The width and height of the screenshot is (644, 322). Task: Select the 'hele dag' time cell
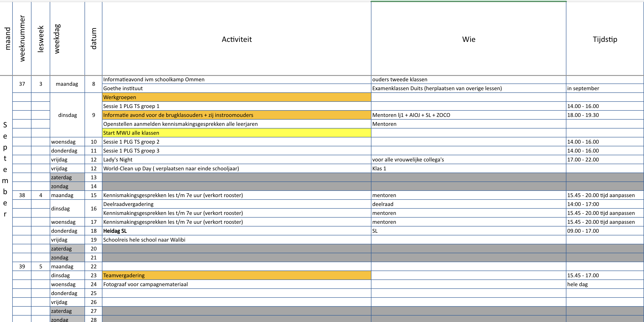pyautogui.click(x=605, y=284)
